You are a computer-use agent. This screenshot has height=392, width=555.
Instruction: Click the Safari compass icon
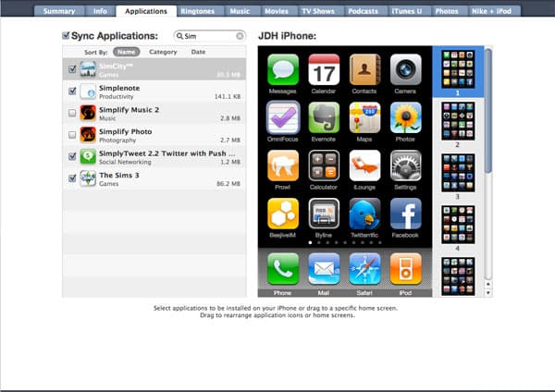[364, 269]
